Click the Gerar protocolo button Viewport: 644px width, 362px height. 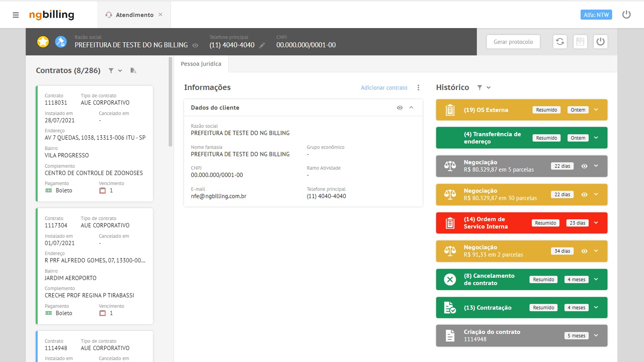513,42
